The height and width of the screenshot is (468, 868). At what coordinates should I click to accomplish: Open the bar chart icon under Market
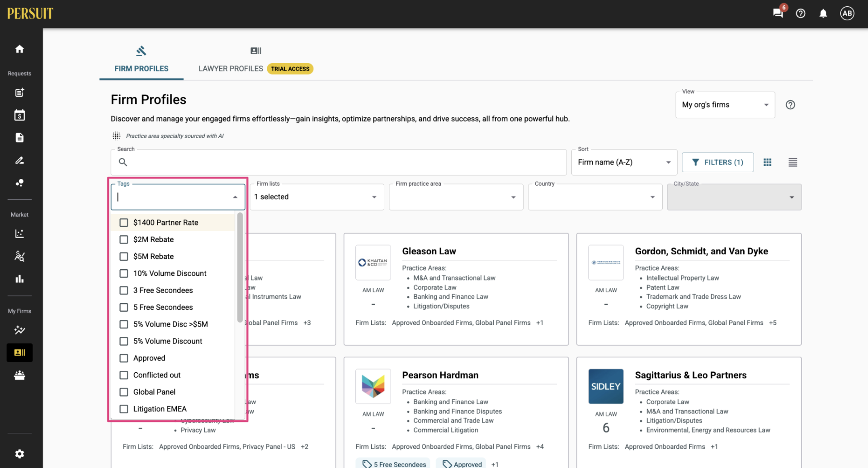pyautogui.click(x=19, y=279)
